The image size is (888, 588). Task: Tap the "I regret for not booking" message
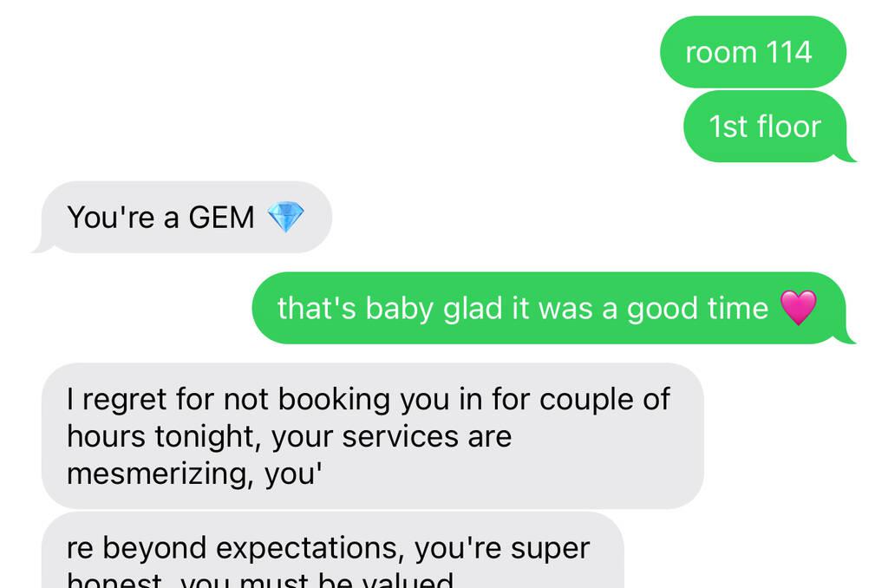click(x=373, y=435)
